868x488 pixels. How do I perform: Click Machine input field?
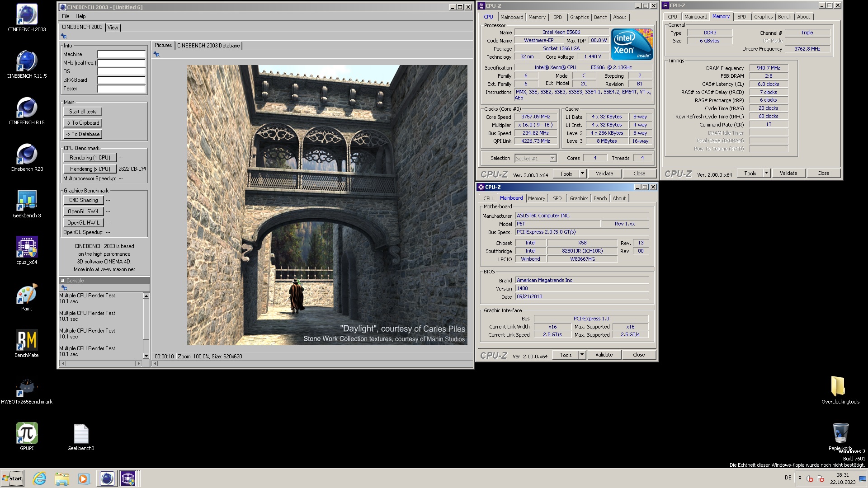(x=122, y=54)
